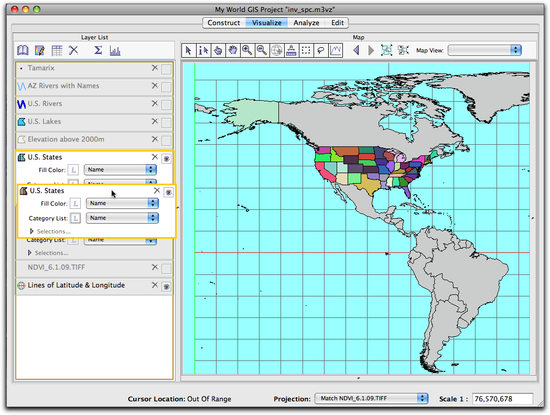Choose the zoom out magnifier tool
Image resolution: width=550 pixels, height=415 pixels.
(262, 51)
